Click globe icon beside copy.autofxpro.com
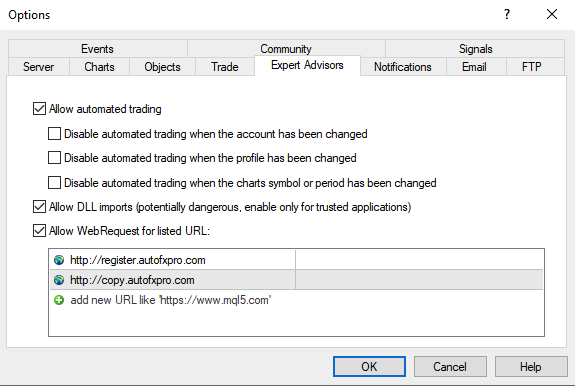This screenshot has height=386, width=575. click(59, 280)
